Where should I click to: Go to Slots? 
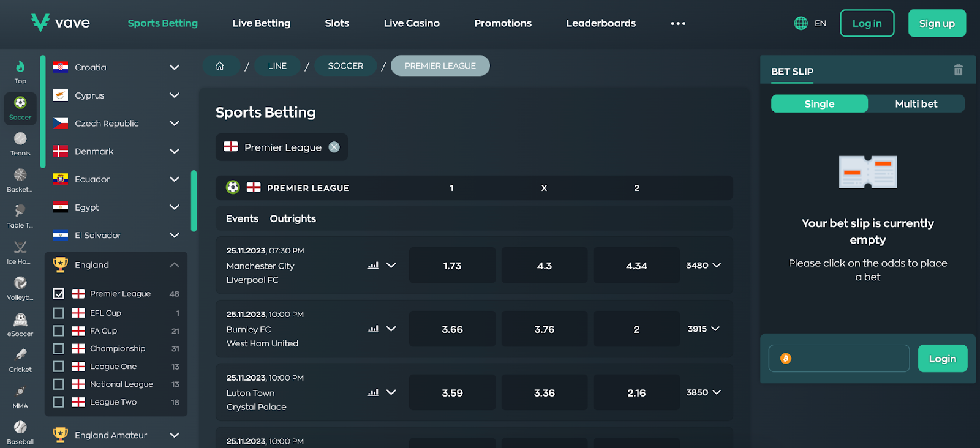coord(337,23)
